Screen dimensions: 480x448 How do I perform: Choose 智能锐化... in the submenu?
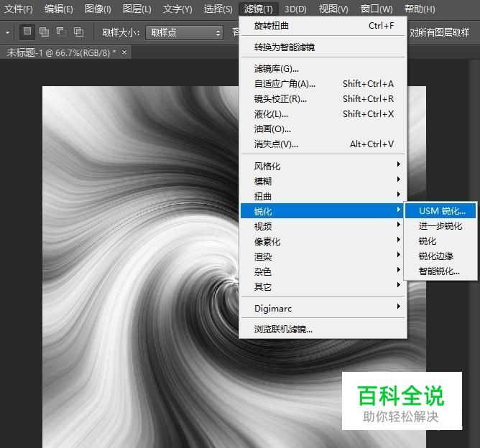pos(440,271)
